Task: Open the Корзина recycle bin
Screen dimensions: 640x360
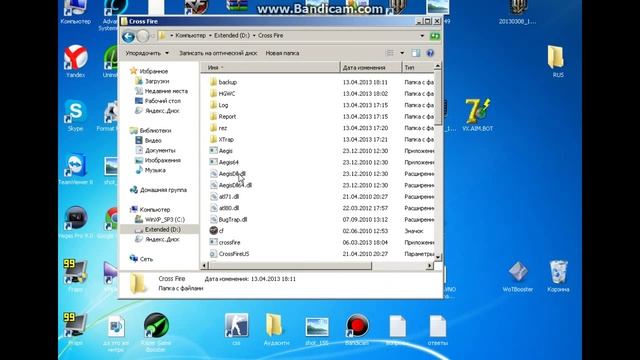Action: 558,276
